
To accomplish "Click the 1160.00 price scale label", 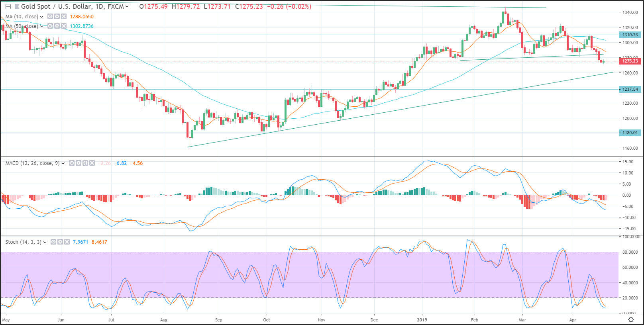I will coord(630,148).
